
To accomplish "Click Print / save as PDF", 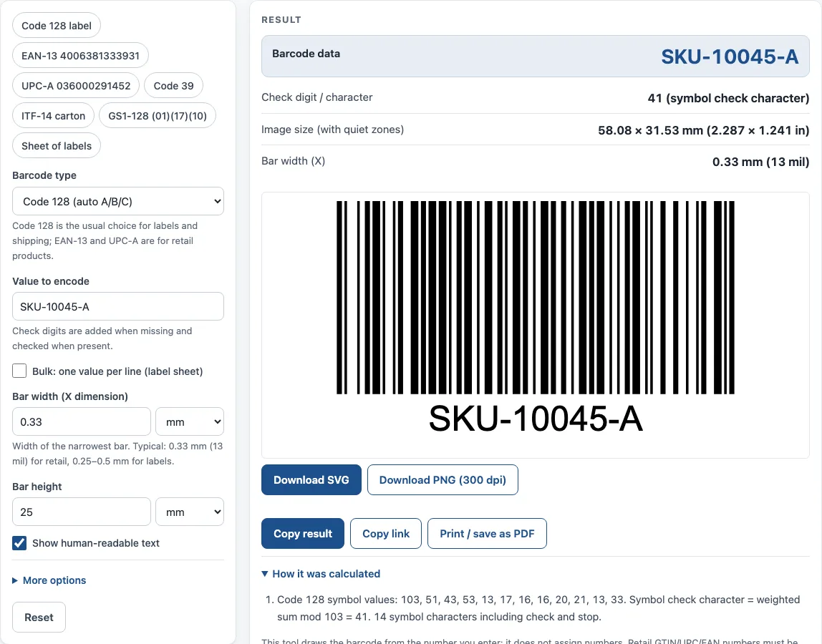I will click(x=487, y=533).
